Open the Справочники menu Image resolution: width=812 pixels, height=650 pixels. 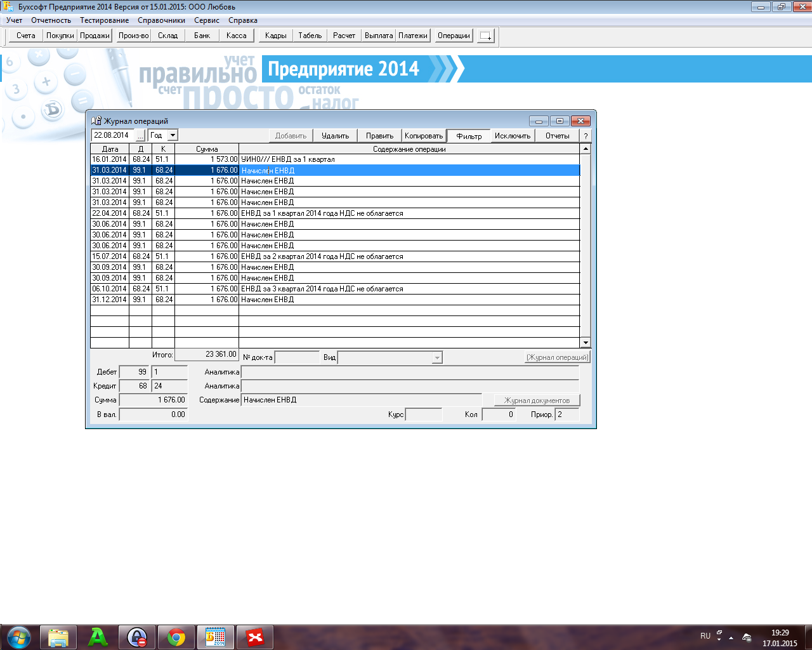pos(161,20)
